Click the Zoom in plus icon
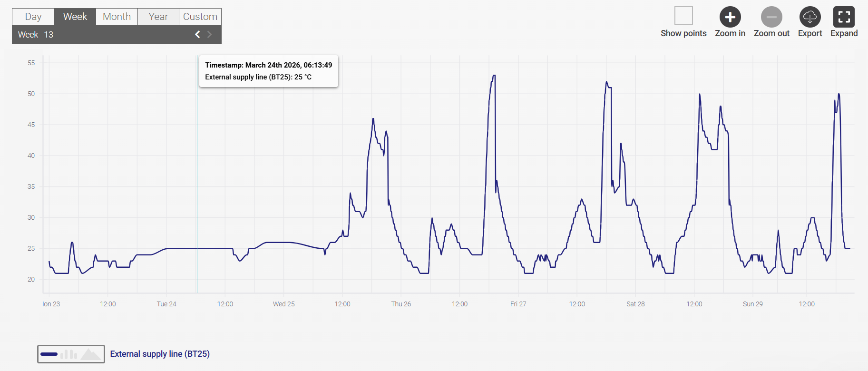This screenshot has width=868, height=371. (x=730, y=17)
